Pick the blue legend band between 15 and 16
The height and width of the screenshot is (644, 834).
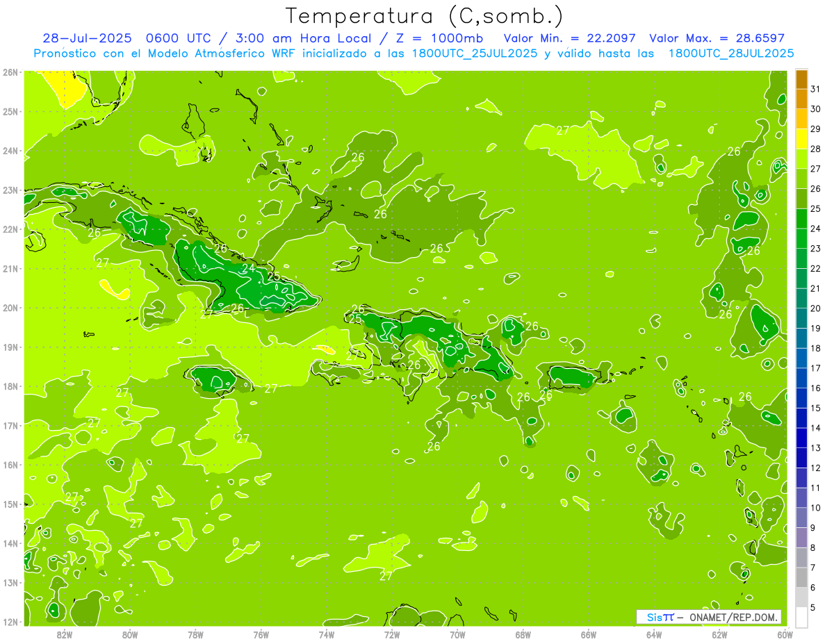pyautogui.click(x=801, y=398)
